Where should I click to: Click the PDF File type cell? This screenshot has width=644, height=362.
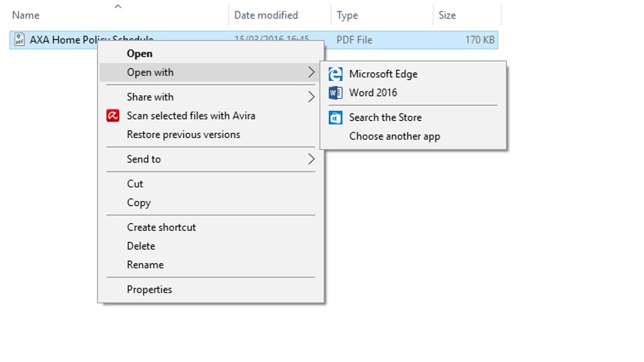[x=354, y=40]
